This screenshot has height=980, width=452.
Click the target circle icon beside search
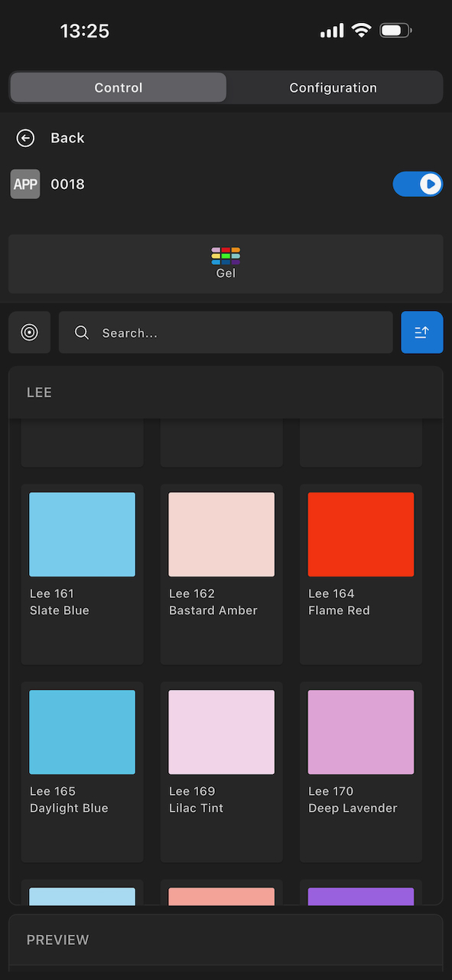click(x=30, y=332)
